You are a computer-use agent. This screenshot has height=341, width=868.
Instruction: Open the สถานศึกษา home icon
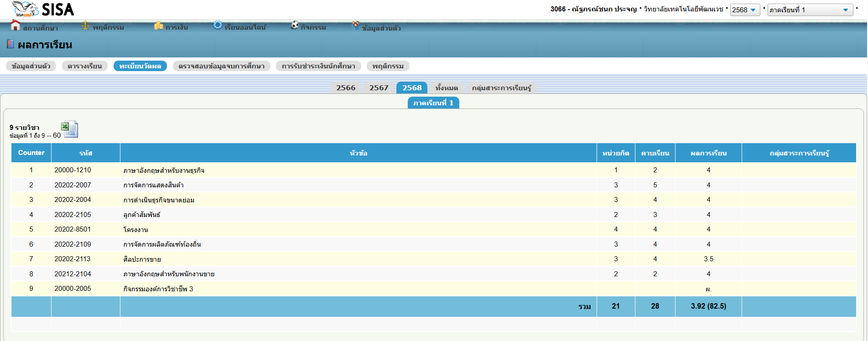click(16, 26)
